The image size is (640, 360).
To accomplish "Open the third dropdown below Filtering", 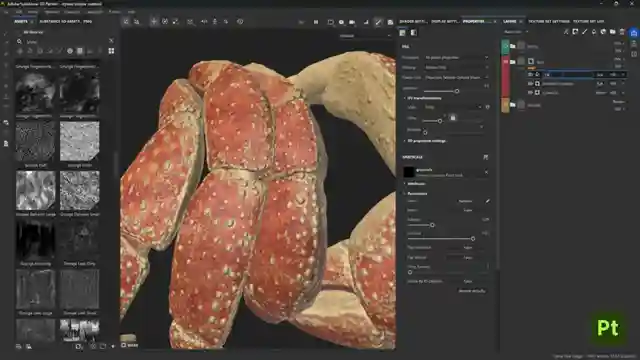I will tap(456, 77).
